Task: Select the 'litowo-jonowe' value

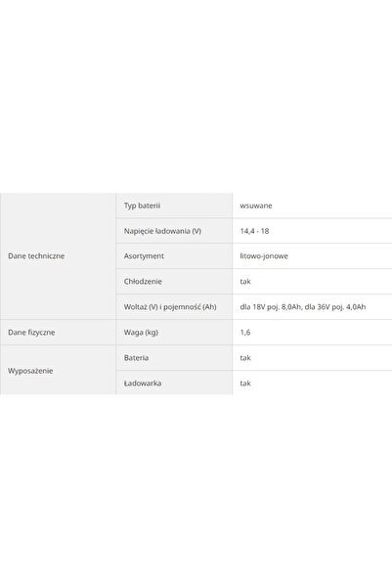Action: tap(264, 256)
